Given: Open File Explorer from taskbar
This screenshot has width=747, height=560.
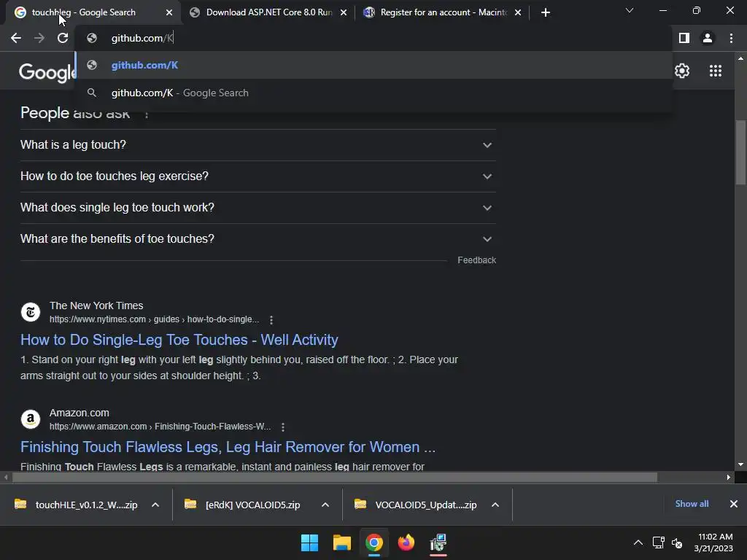Looking at the screenshot, I should [x=341, y=542].
